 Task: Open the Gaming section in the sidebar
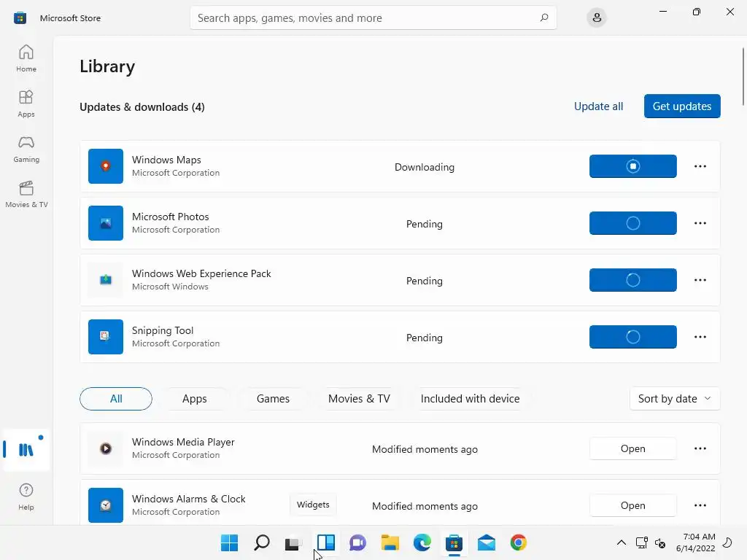click(x=26, y=149)
